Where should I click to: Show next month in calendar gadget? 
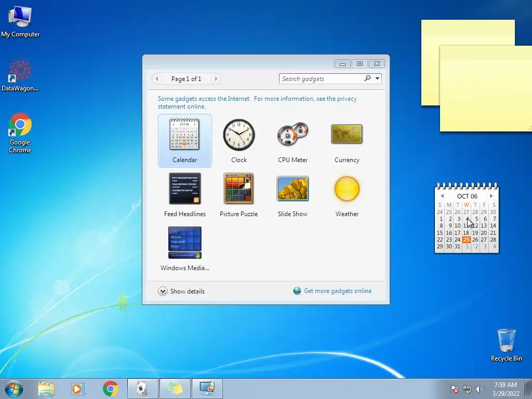coord(491,196)
